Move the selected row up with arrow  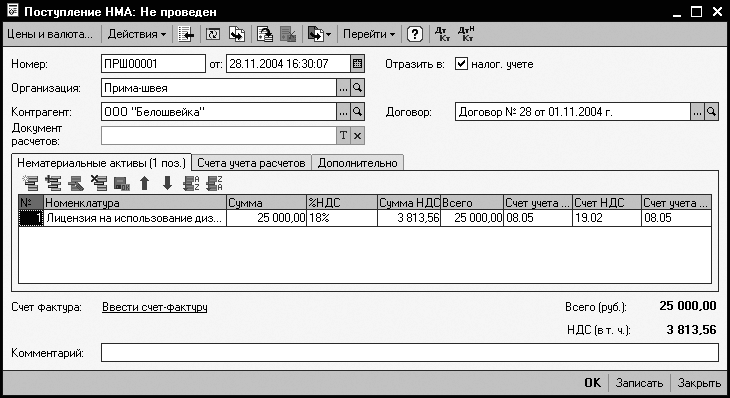pyautogui.click(x=145, y=183)
